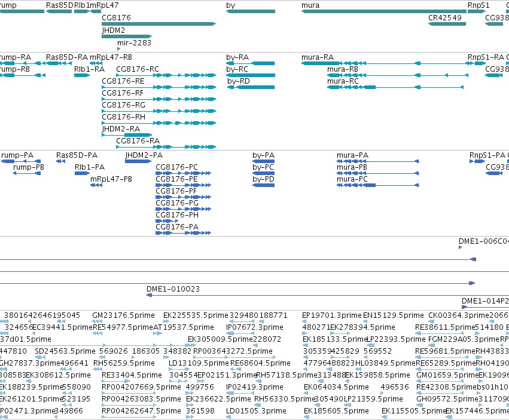Click the by-PA protein feature

(264, 161)
